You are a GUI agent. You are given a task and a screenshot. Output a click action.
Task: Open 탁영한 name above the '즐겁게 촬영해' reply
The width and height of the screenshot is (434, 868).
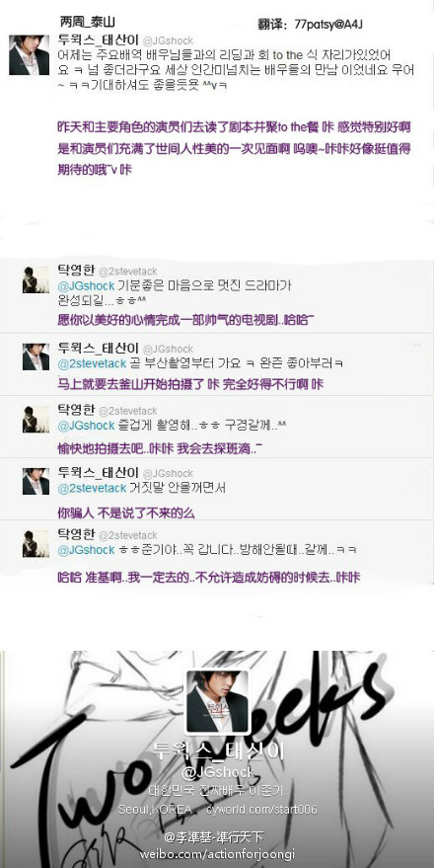point(76,410)
